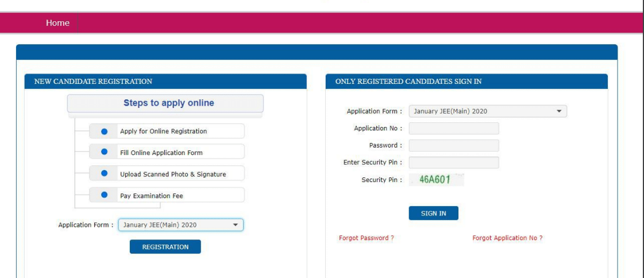Click blue bullet beside Fill Online Application Form
The width and height of the screenshot is (644, 278).
point(105,152)
